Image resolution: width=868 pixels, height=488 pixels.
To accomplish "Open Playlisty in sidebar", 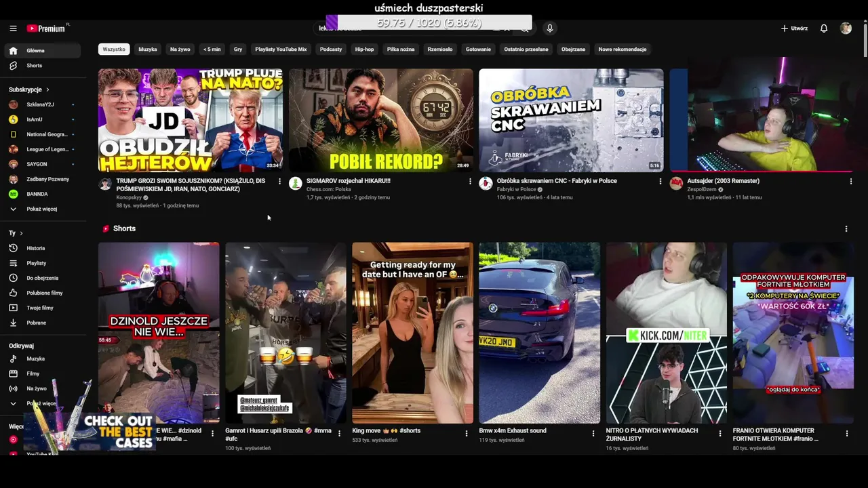I will (x=42, y=263).
